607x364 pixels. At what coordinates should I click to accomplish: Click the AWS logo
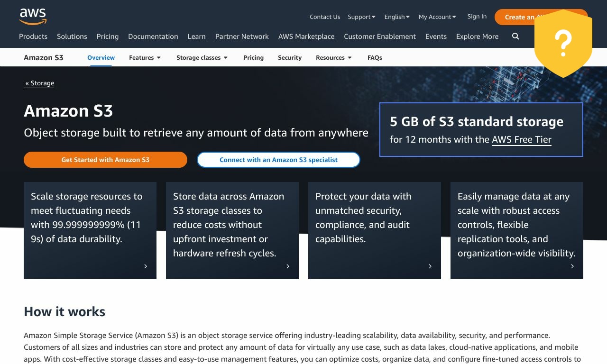tap(33, 17)
